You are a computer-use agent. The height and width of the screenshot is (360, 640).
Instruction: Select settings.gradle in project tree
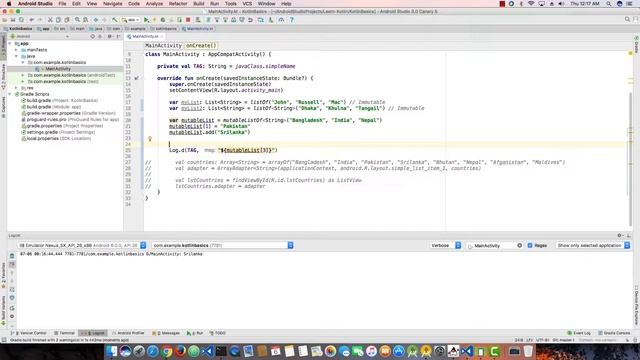pyautogui.click(x=58, y=132)
